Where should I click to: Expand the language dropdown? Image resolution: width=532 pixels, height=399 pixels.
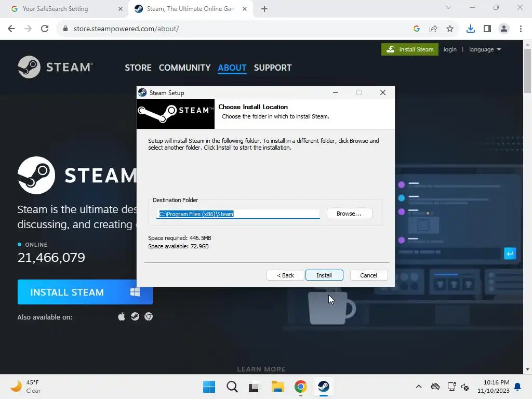tap(485, 49)
